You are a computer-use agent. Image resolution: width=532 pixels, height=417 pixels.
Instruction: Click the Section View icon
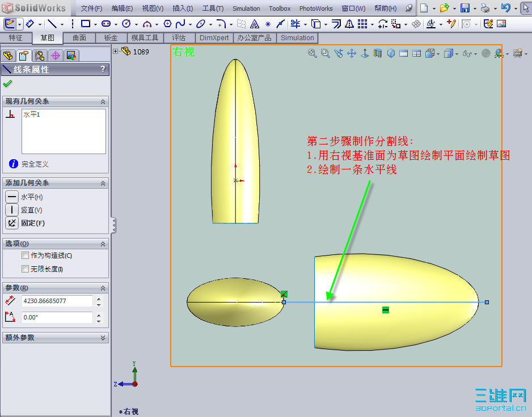(378, 53)
